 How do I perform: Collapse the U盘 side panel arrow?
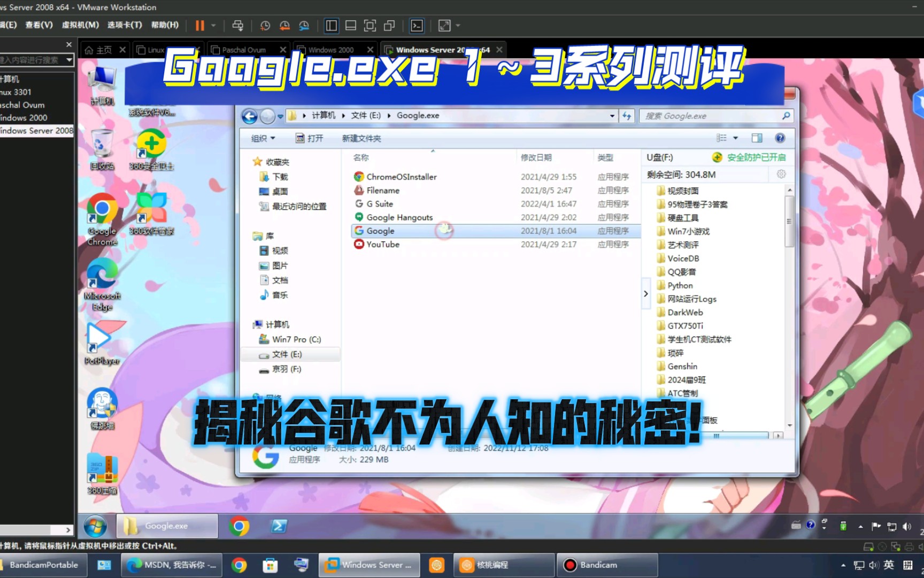tap(646, 293)
